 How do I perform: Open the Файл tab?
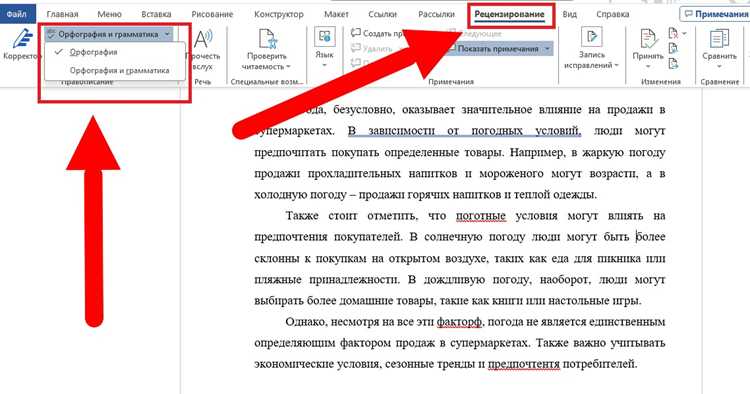[17, 14]
